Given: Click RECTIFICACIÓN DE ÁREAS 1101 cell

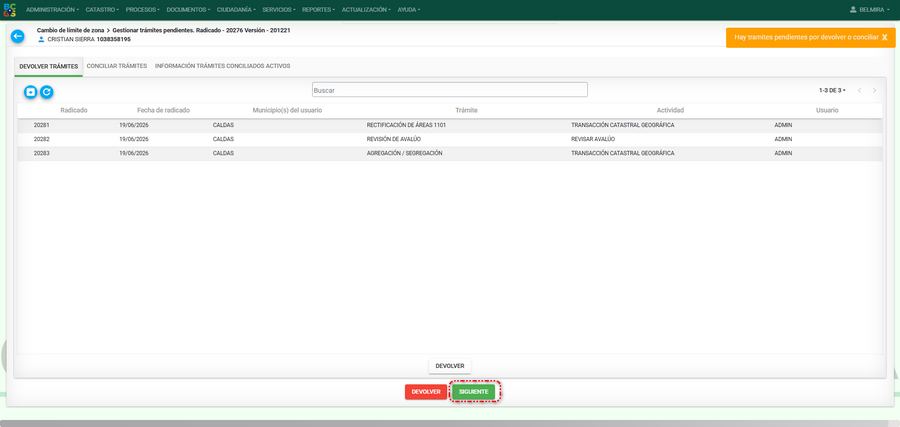Looking at the screenshot, I should tap(406, 125).
